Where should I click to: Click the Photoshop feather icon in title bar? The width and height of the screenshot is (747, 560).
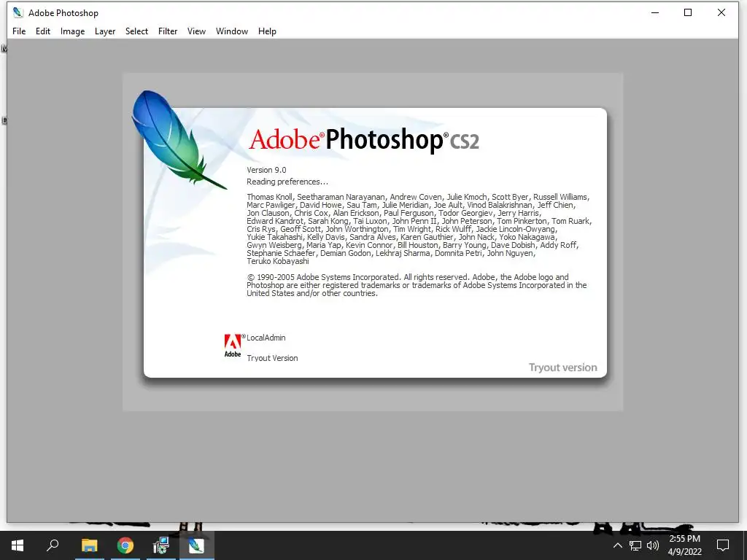(x=18, y=13)
